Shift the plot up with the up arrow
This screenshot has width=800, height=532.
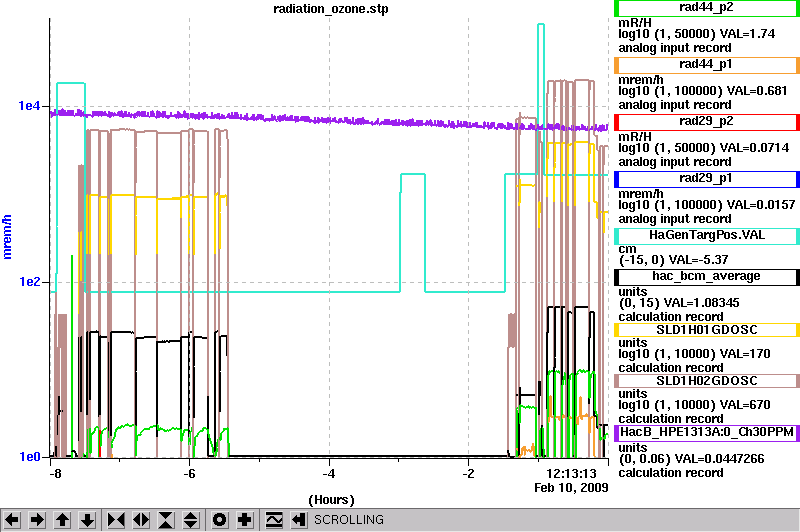(62, 520)
